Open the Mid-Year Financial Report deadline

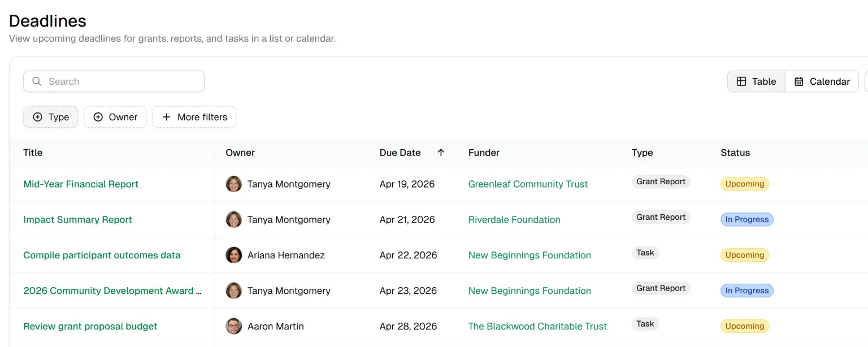click(x=81, y=184)
